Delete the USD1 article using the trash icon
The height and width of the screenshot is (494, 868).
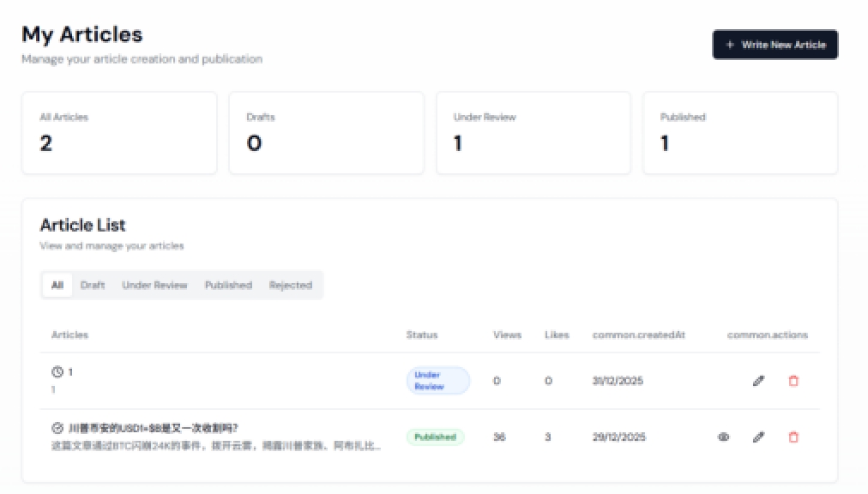pos(793,437)
